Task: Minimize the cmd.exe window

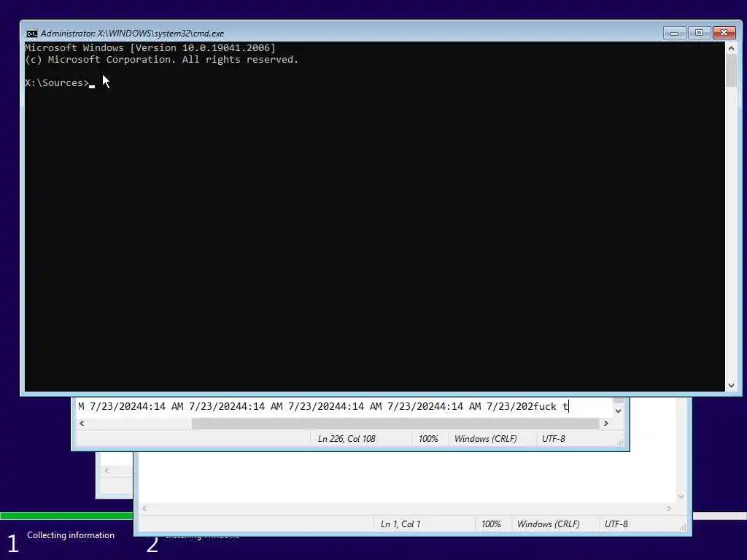Action: click(674, 33)
